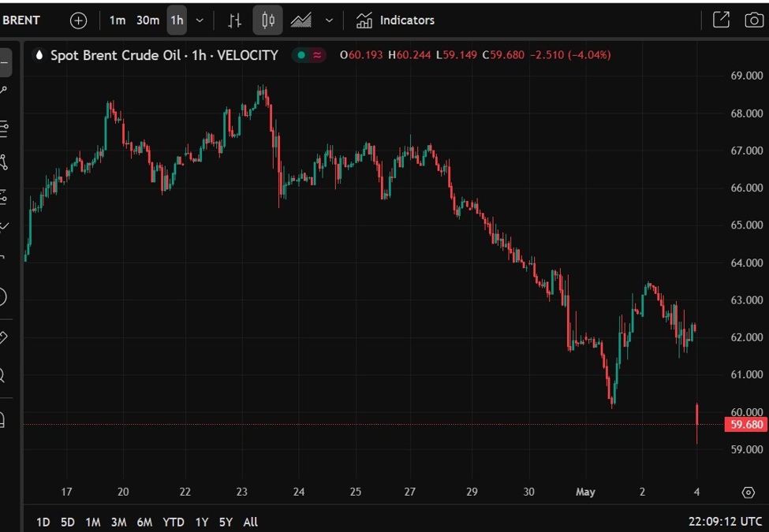Screen dimensions: 769x532
Task: Select the 1D date range tab
Action: [x=43, y=522]
